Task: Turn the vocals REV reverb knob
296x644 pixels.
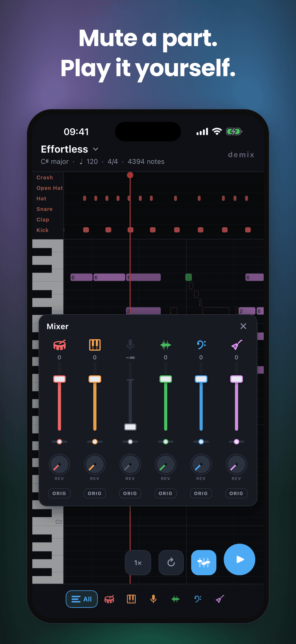Action: pos(130,465)
